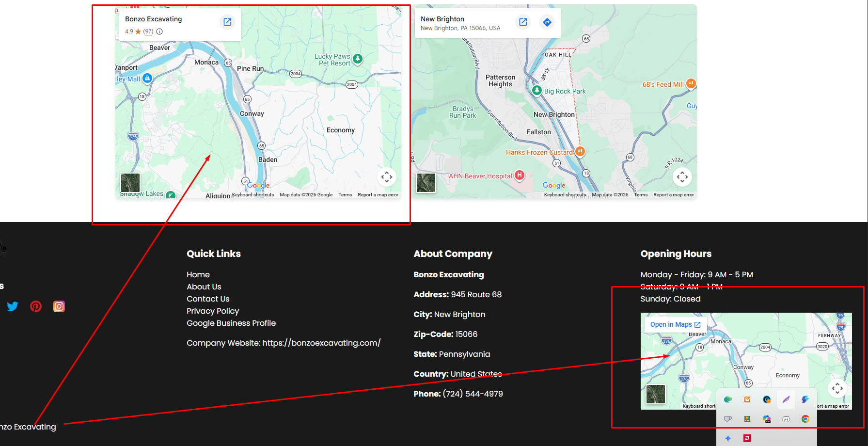Click the Monday - Friday: 9 AM - 5 PM line
Screen dimensions: 868x446
pos(697,274)
